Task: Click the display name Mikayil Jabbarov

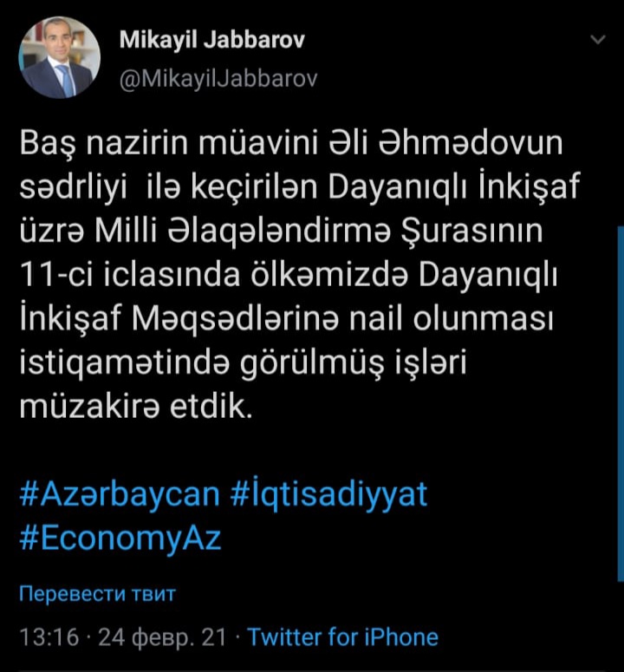Action: pos(212,40)
